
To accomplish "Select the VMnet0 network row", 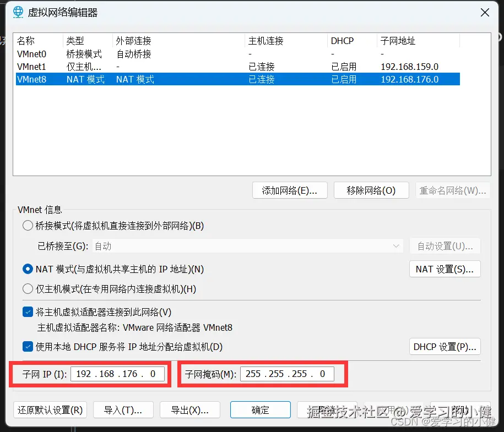I will click(x=238, y=54).
